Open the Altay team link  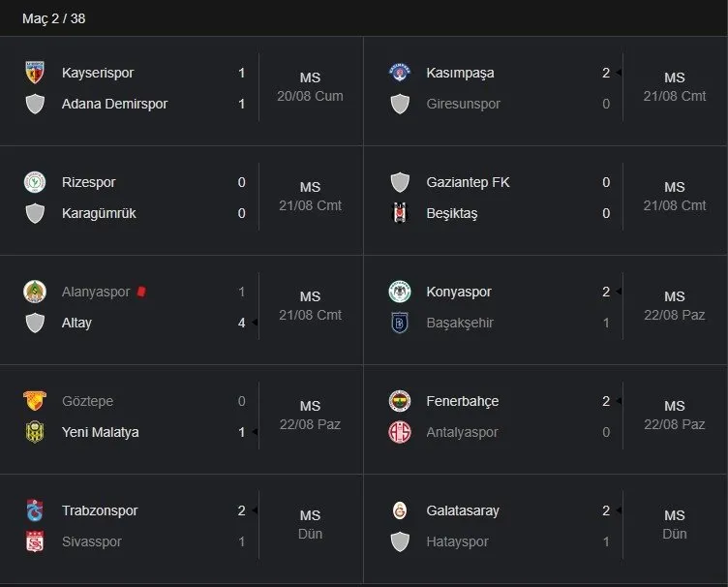click(x=76, y=323)
